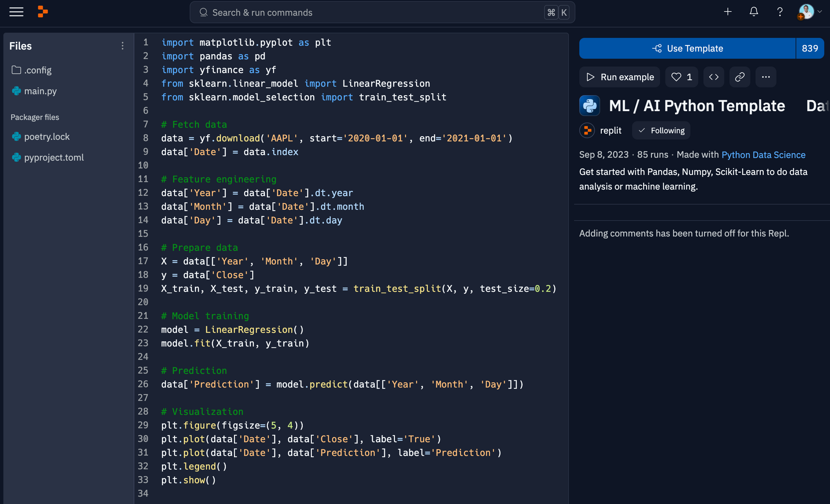830x504 pixels.
Task: Toggle Following on replit author
Action: [661, 131]
